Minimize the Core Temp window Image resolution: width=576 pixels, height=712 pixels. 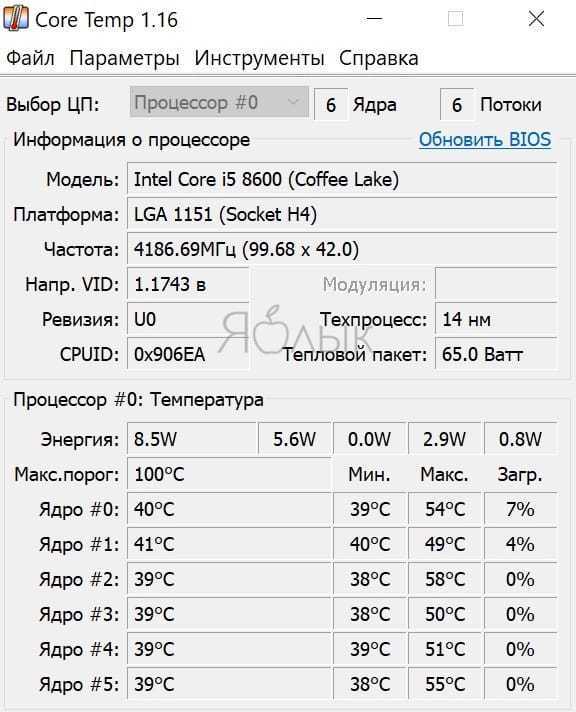coord(374,19)
